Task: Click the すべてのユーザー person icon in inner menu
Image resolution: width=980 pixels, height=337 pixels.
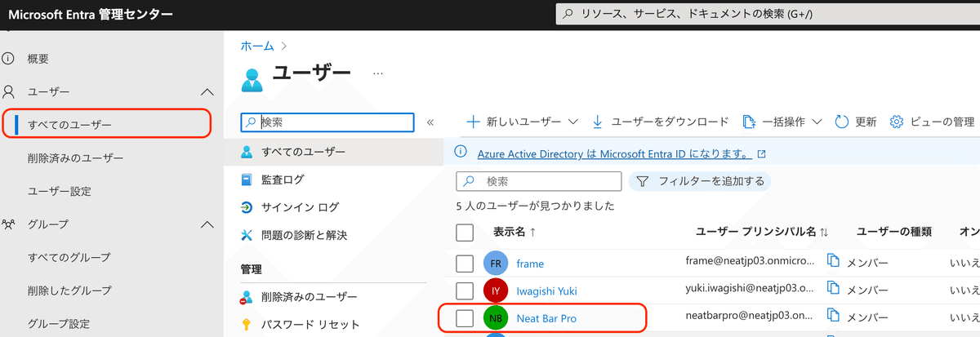Action: (247, 152)
